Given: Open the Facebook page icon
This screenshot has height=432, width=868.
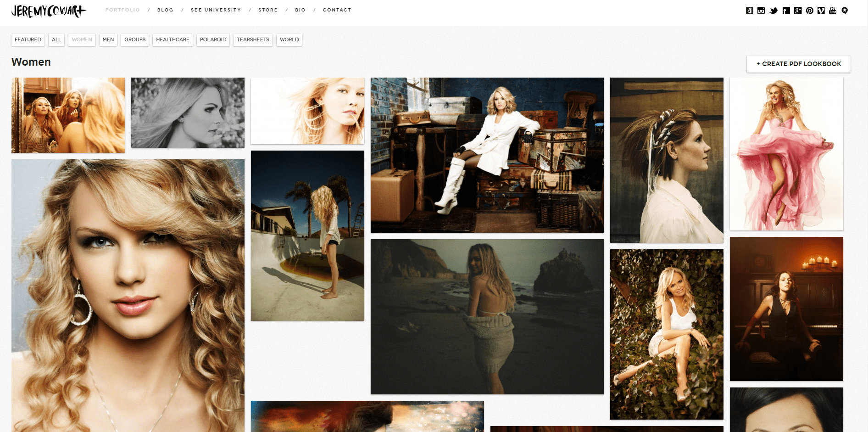Looking at the screenshot, I should (786, 11).
